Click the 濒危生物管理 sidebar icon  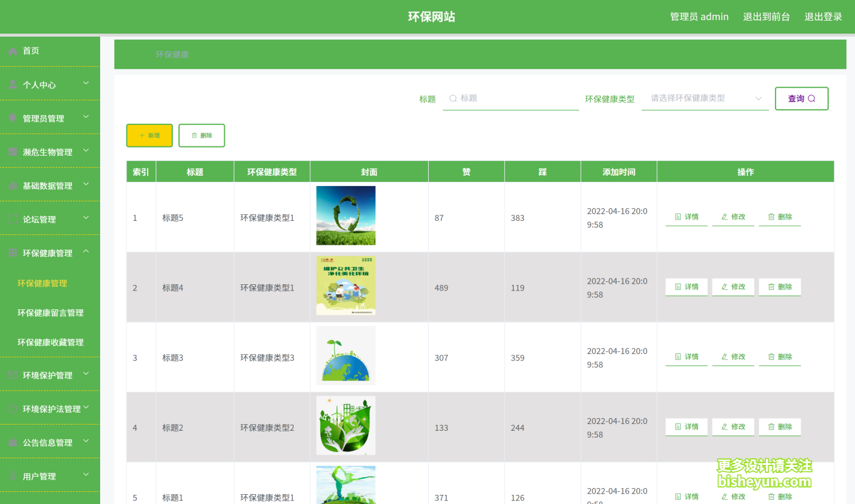pyautogui.click(x=12, y=152)
